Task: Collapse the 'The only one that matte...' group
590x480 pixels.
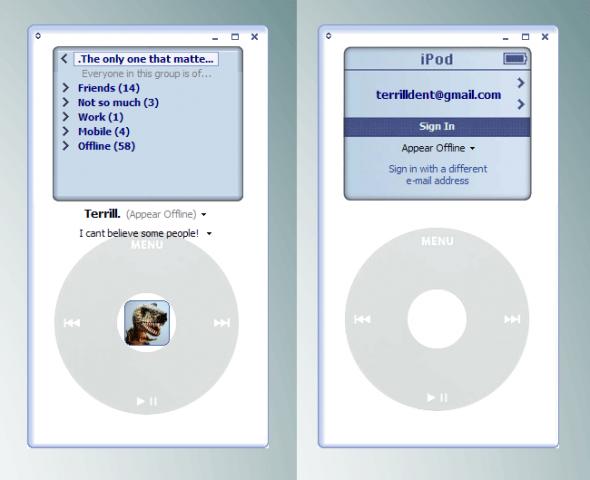Action: coord(64,58)
